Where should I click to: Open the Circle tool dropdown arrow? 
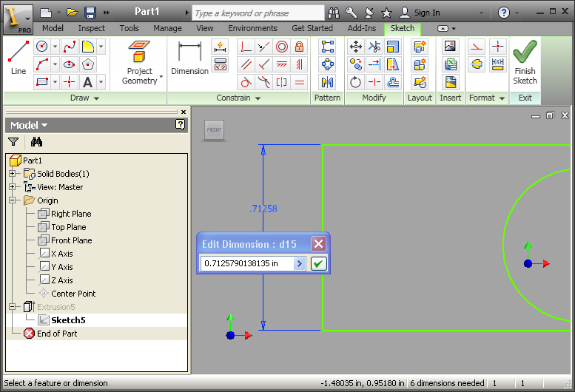pyautogui.click(x=55, y=47)
